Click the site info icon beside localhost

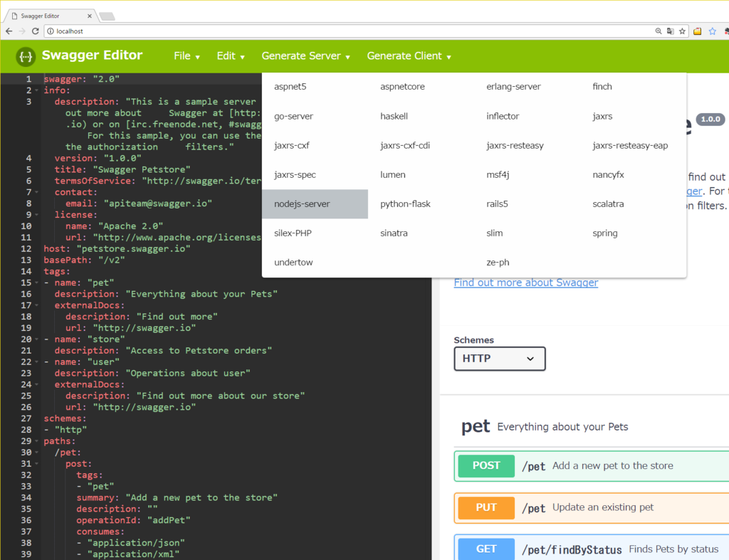pos(51,31)
